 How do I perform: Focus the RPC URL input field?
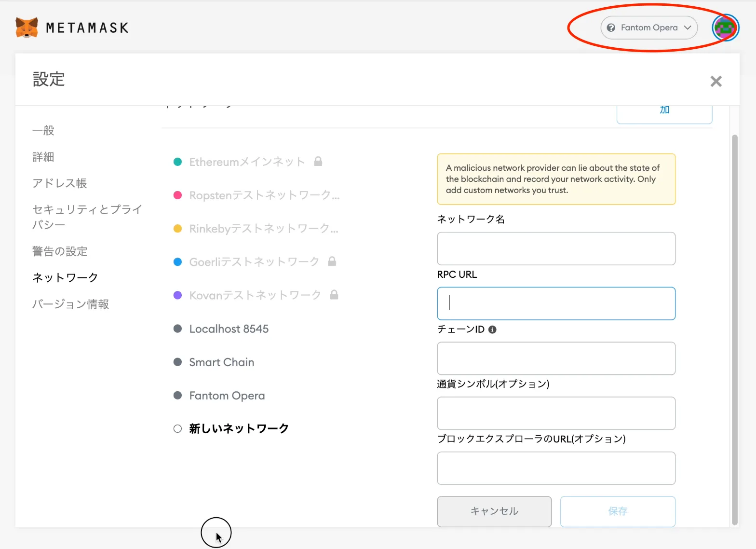pos(556,303)
